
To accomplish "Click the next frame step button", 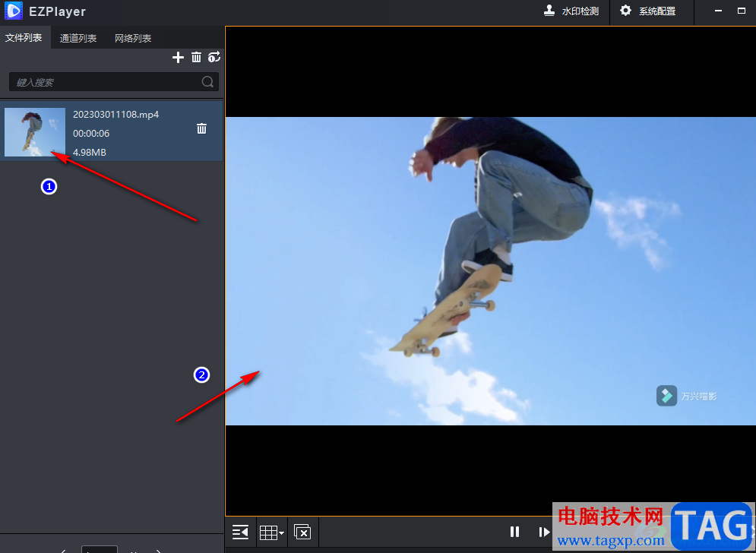I will coord(544,531).
